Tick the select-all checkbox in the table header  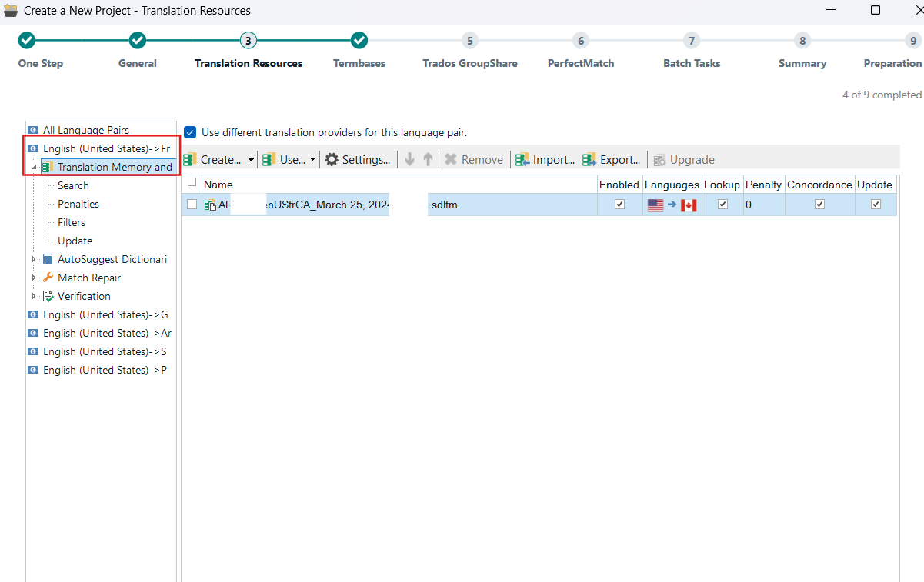coord(192,182)
